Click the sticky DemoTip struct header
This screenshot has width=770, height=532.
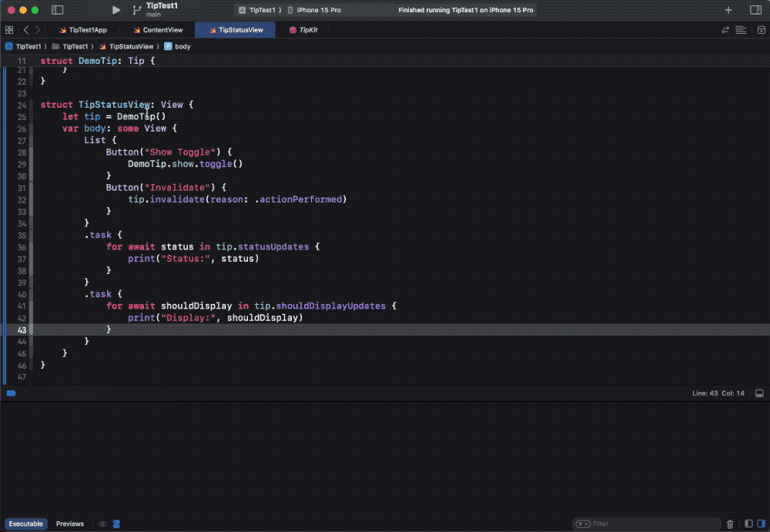pyautogui.click(x=97, y=61)
